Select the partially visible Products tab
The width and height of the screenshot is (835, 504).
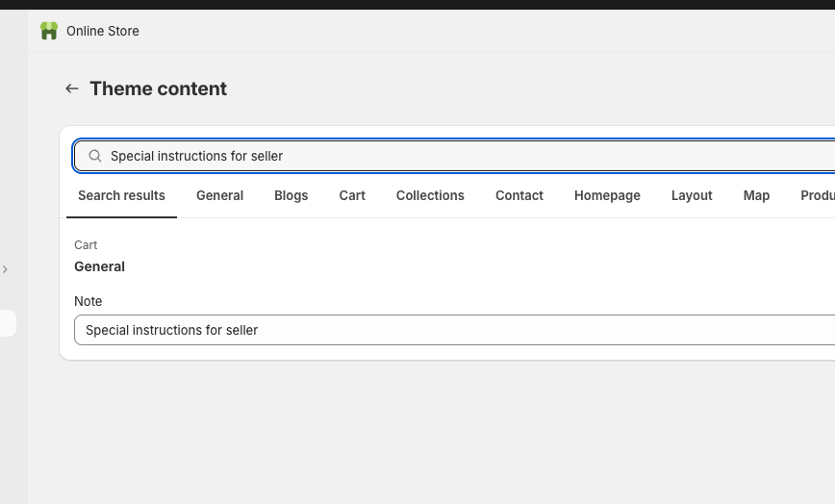817,195
